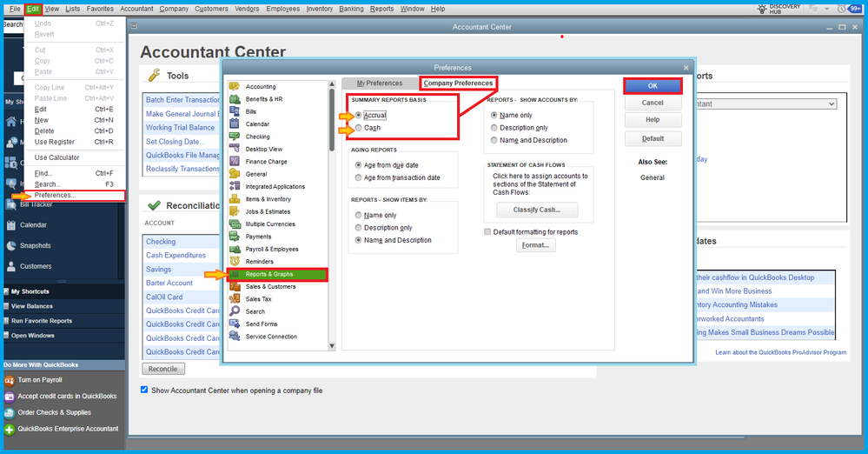Enable Default formatting for reports checkbox
Image resolution: width=868 pixels, height=454 pixels.
point(487,231)
